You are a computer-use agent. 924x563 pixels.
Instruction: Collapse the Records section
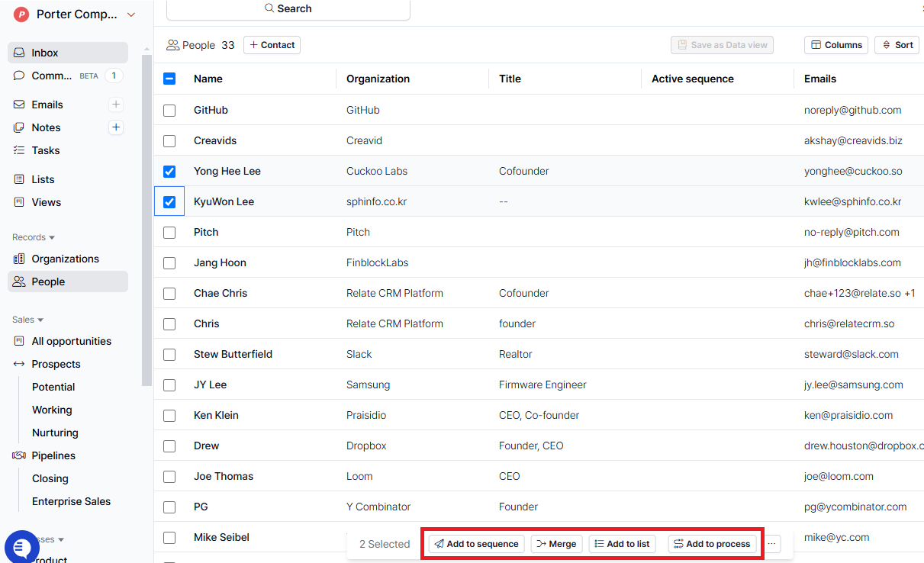[34, 236]
